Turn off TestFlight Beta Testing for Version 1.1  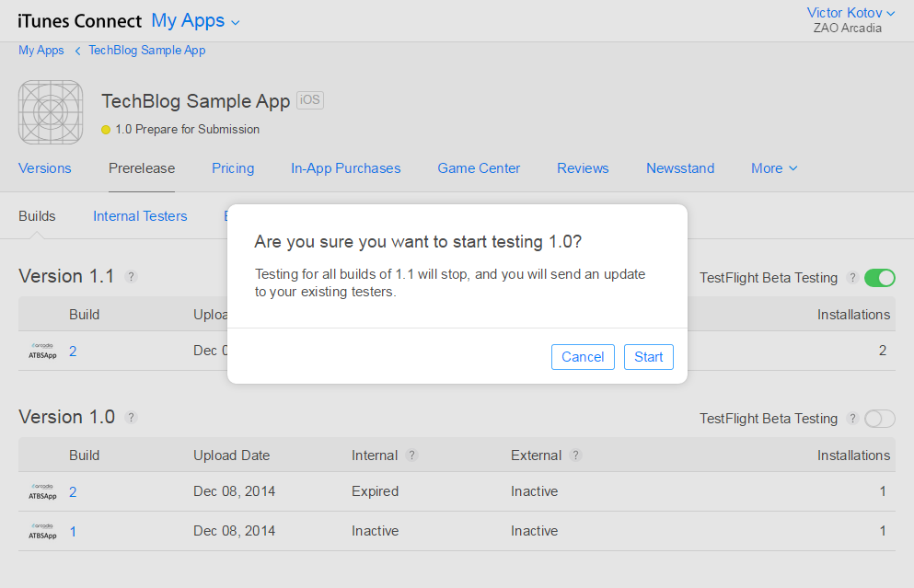(880, 278)
